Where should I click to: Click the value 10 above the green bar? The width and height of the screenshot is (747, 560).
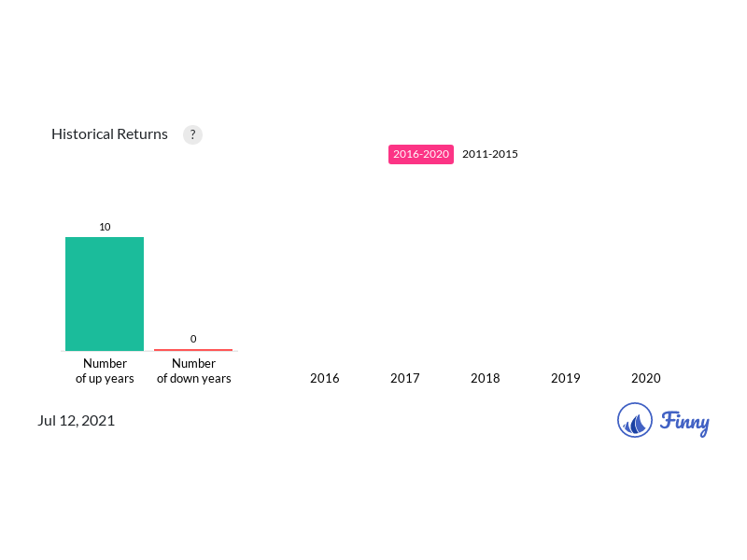coord(105,227)
